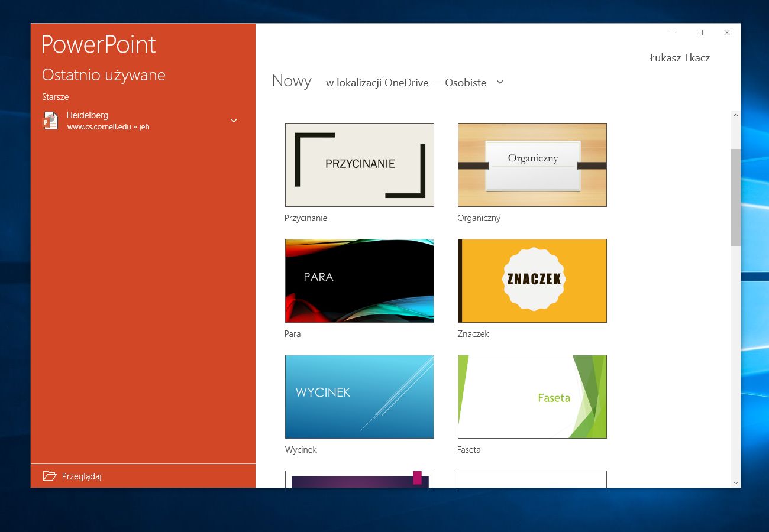This screenshot has width=769, height=532.
Task: Click the partially visible purple template below Wycinek
Action: (x=359, y=479)
